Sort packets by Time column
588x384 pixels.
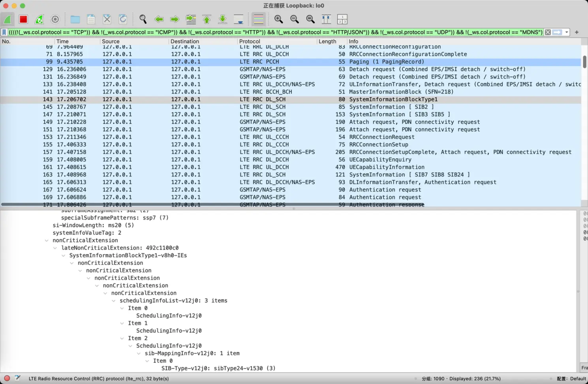pyautogui.click(x=77, y=41)
